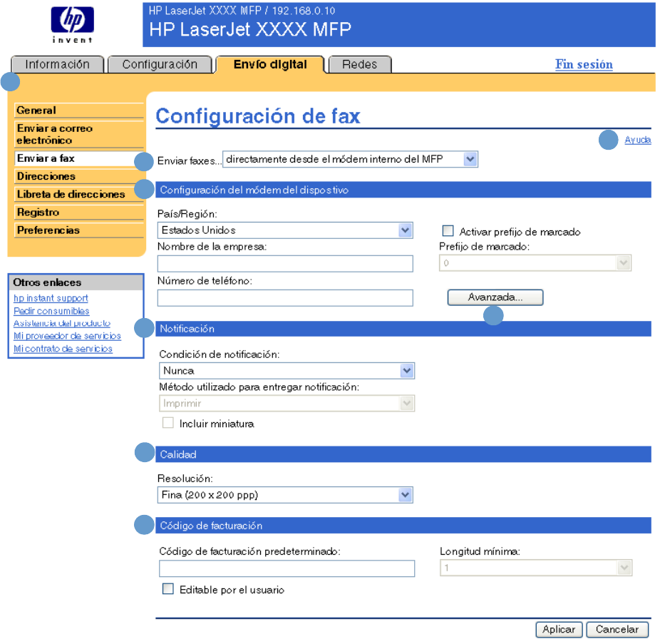Click the Ayuda help link
The height and width of the screenshot is (644, 660).
tap(637, 140)
